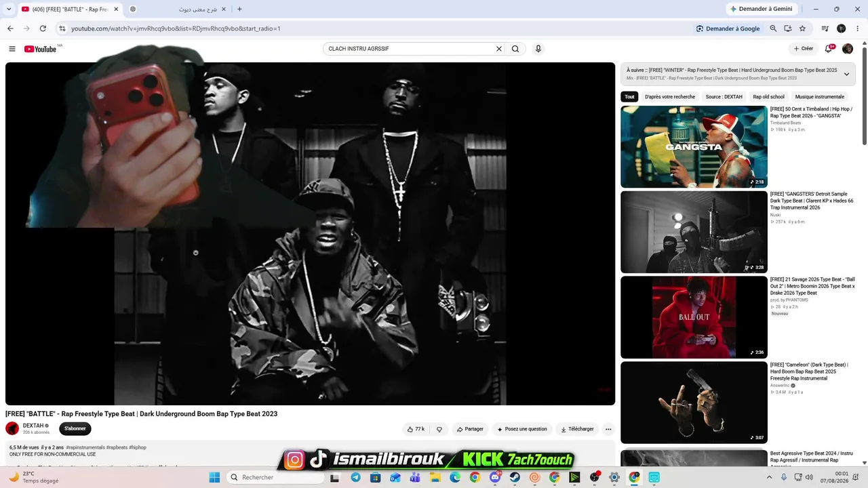
Task: Open Chrome zoom magnifier in address bar
Action: click(x=773, y=28)
